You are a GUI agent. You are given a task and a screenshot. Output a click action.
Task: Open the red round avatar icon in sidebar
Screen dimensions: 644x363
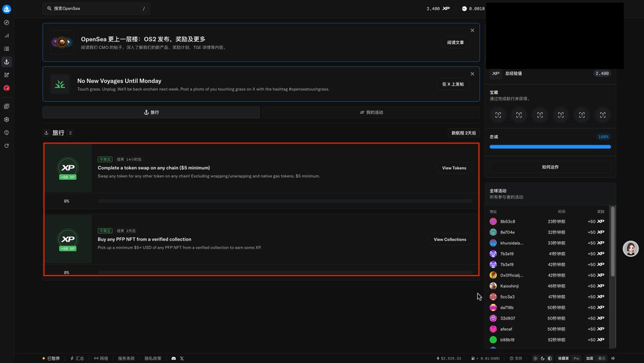6,88
